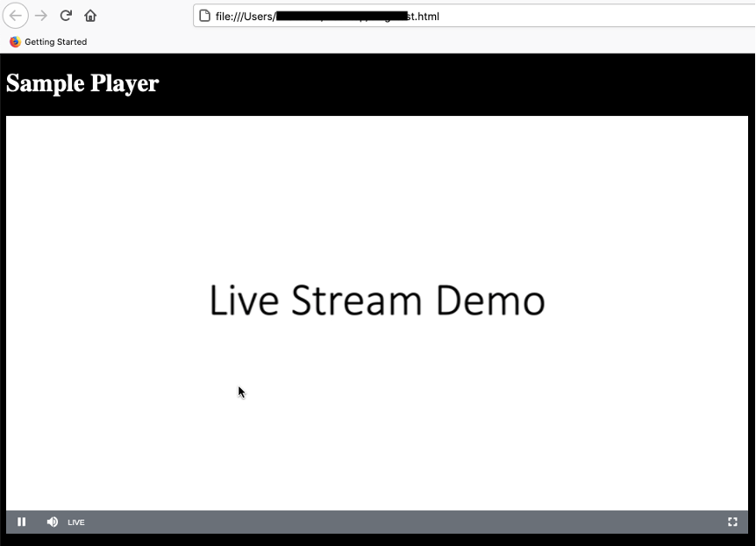Click the Firefox logo on the bookmark

click(x=15, y=41)
